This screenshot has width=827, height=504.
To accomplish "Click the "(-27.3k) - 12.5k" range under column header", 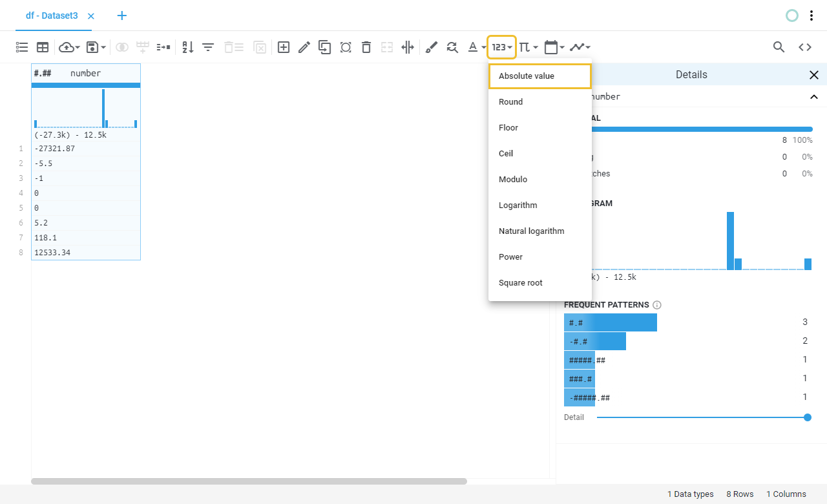I will pyautogui.click(x=70, y=135).
